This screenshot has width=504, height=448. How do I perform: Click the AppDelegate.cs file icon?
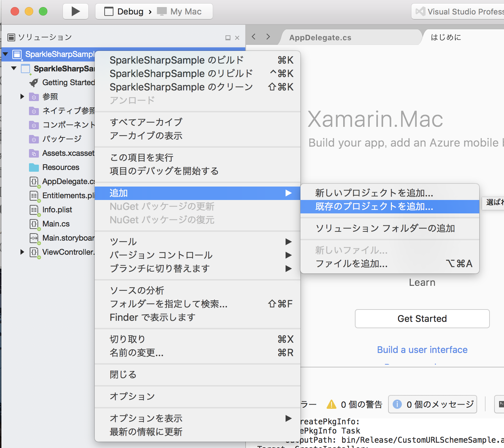point(34,182)
